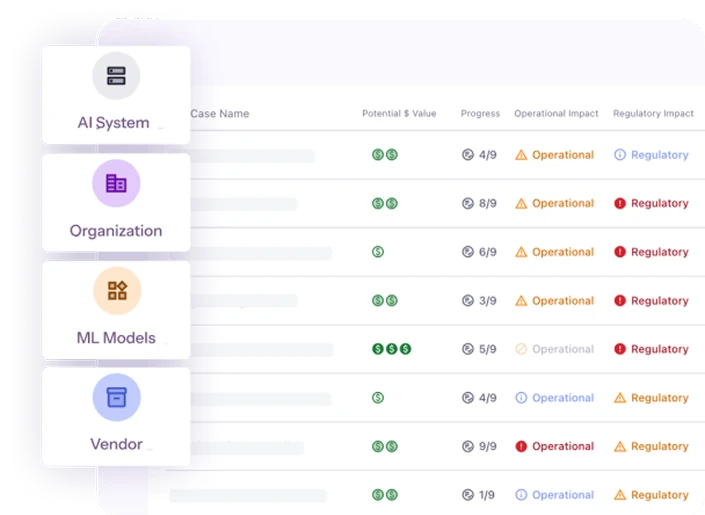705x515 pixels.
Task: Click red alert Regulatory icon in 6/9 row
Action: click(x=620, y=252)
